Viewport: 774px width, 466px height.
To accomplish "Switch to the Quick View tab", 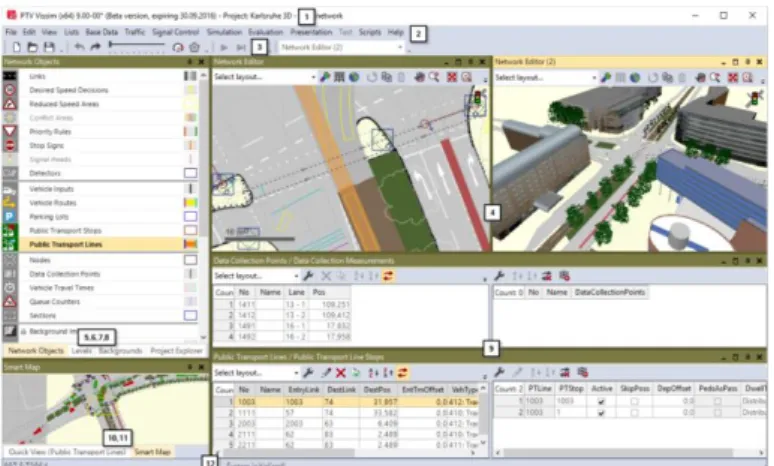I will pyautogui.click(x=67, y=452).
